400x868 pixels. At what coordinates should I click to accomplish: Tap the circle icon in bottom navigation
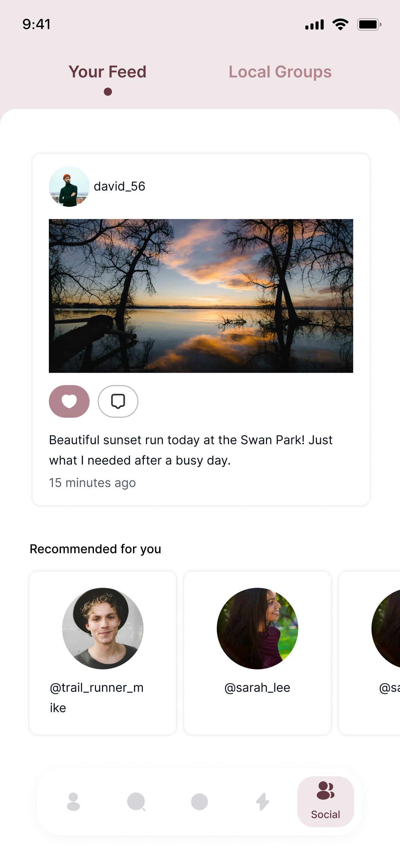pos(199,801)
